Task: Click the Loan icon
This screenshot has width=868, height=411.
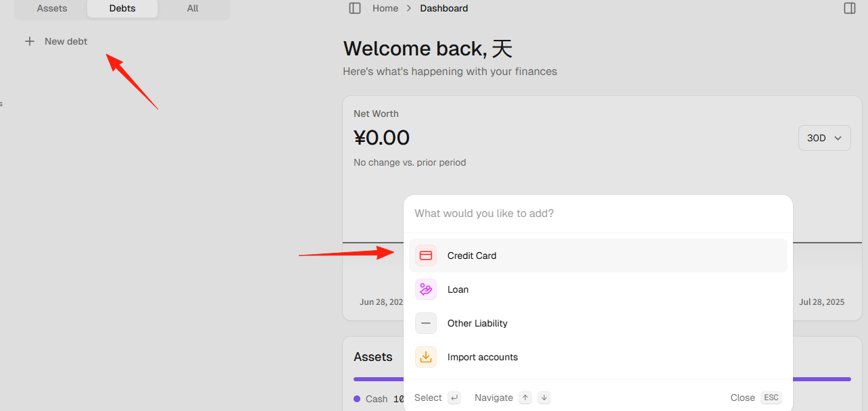Action: pos(426,289)
